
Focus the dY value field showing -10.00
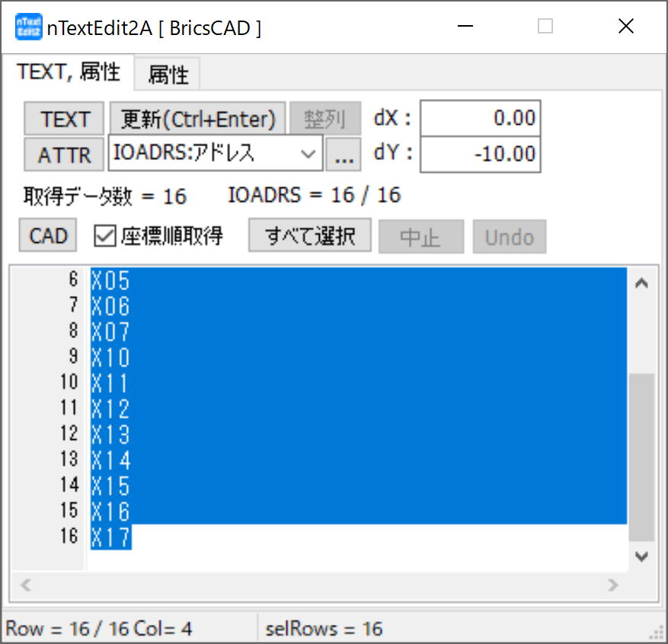click(x=480, y=154)
